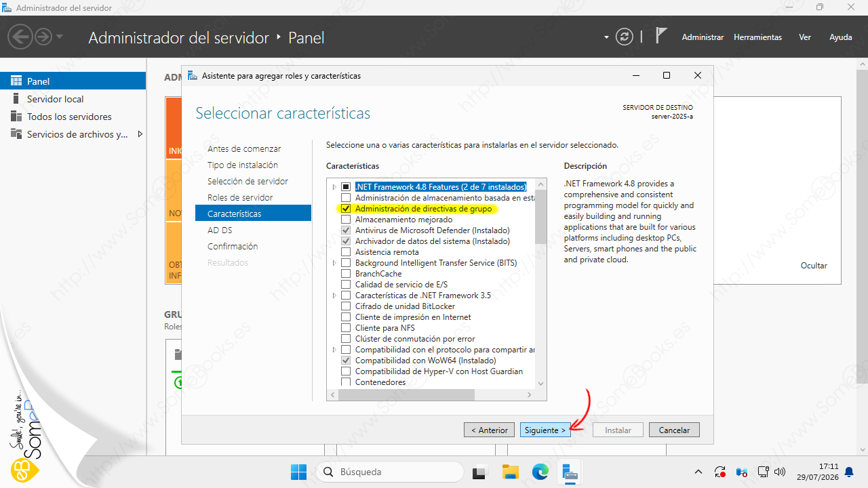Go to the AD DS wizard step
868x488 pixels.
click(x=220, y=230)
